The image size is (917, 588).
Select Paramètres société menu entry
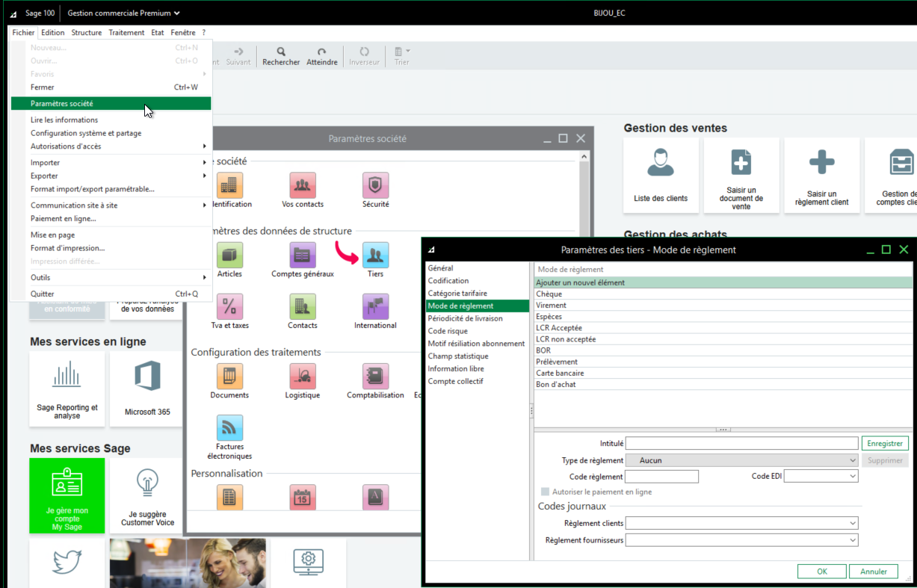(x=62, y=104)
